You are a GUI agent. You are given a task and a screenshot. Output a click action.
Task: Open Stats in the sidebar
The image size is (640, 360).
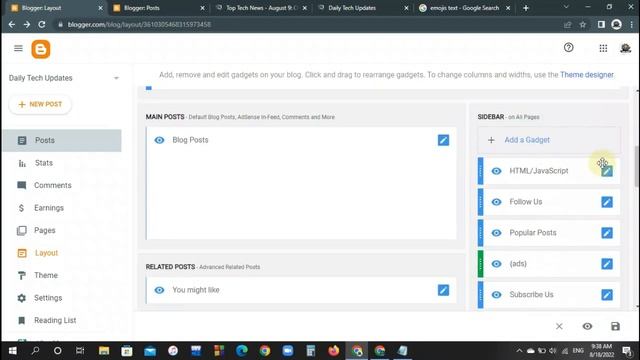[62, 163]
